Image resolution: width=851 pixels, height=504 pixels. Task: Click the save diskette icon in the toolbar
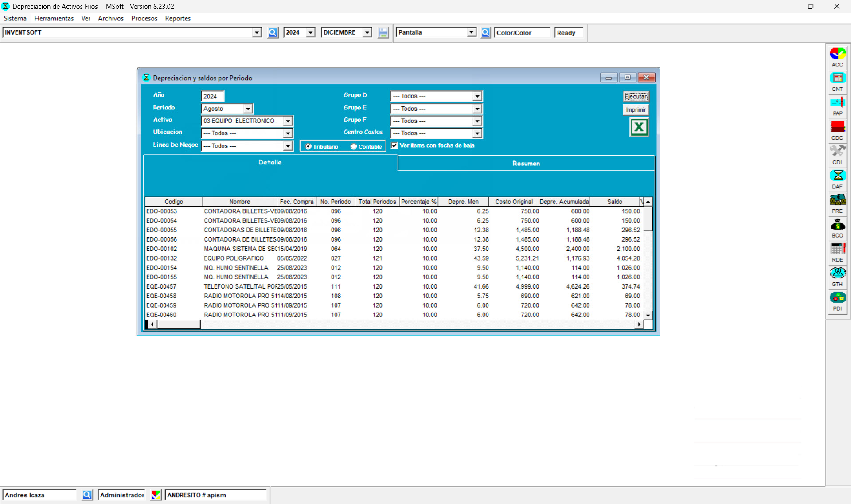point(383,32)
